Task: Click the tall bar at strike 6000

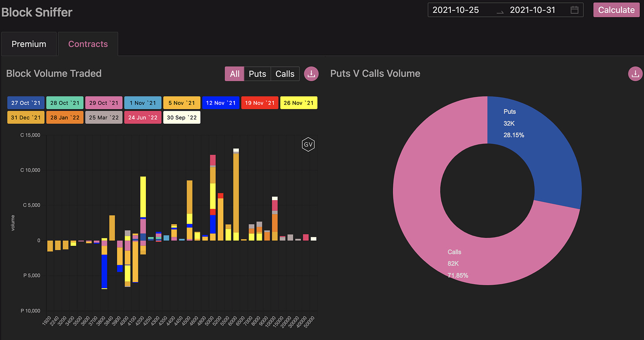Action: [x=236, y=195]
